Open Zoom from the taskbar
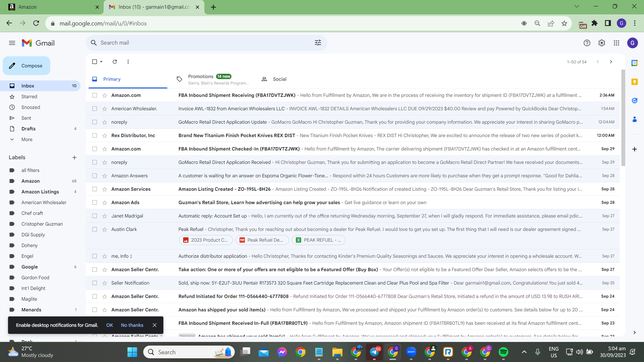644x362 pixels. (x=411, y=352)
